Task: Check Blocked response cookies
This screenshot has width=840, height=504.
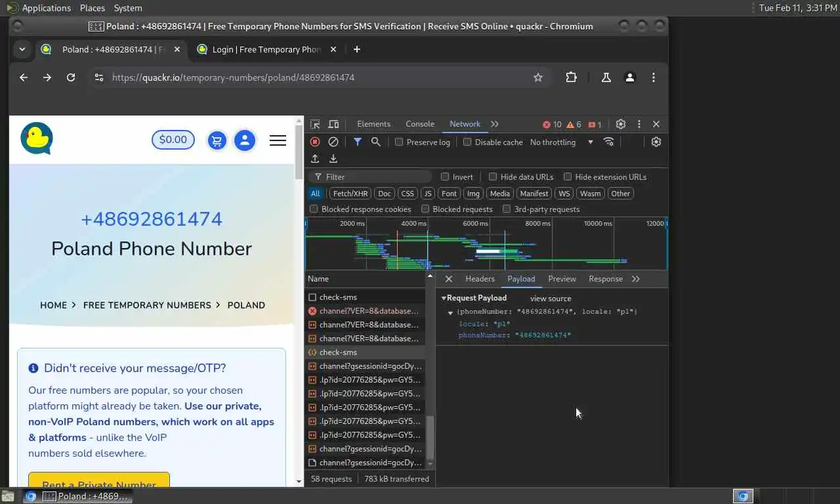Action: (314, 209)
